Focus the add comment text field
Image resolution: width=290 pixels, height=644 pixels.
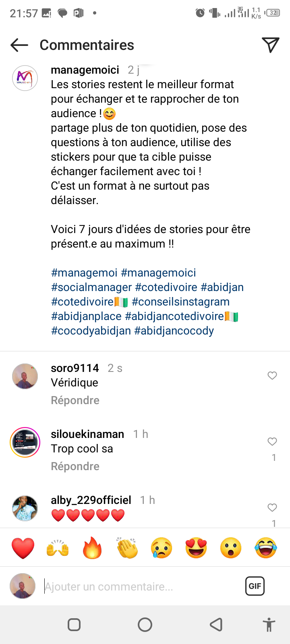tap(141, 587)
